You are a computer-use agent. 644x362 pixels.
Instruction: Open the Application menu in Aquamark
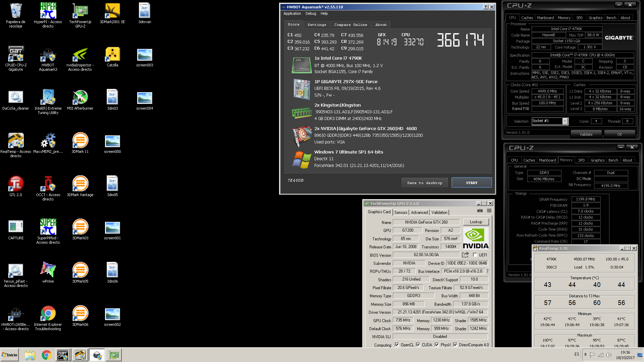292,13
